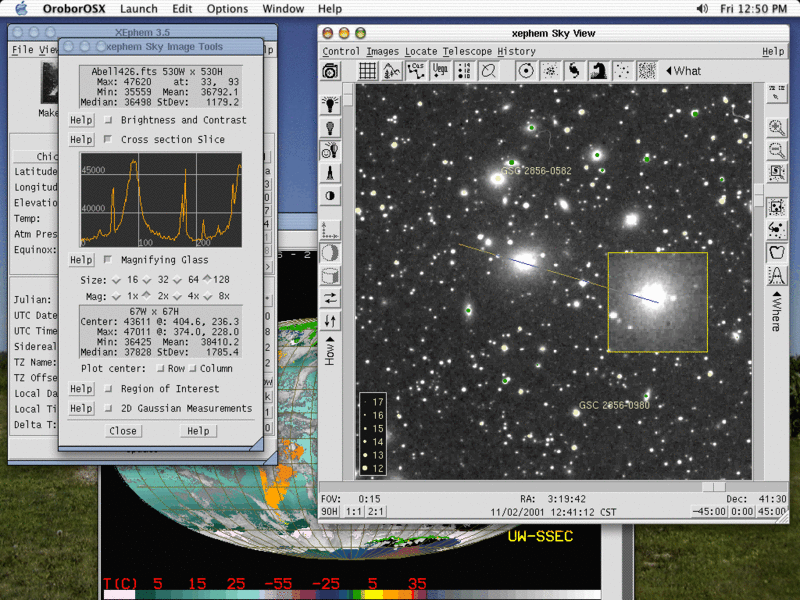800x600 pixels.
Task: Toggle constellation figures icon
Action: click(x=416, y=71)
